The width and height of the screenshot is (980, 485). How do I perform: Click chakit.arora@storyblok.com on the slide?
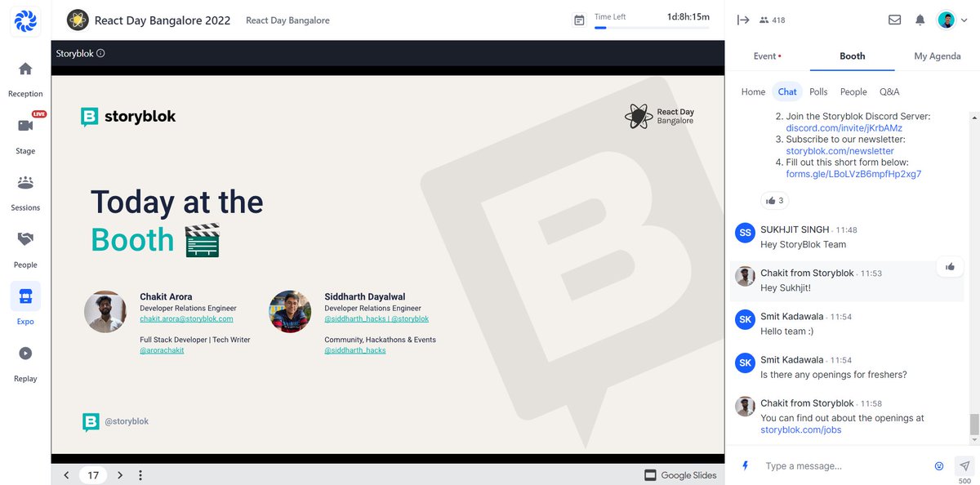click(x=186, y=319)
